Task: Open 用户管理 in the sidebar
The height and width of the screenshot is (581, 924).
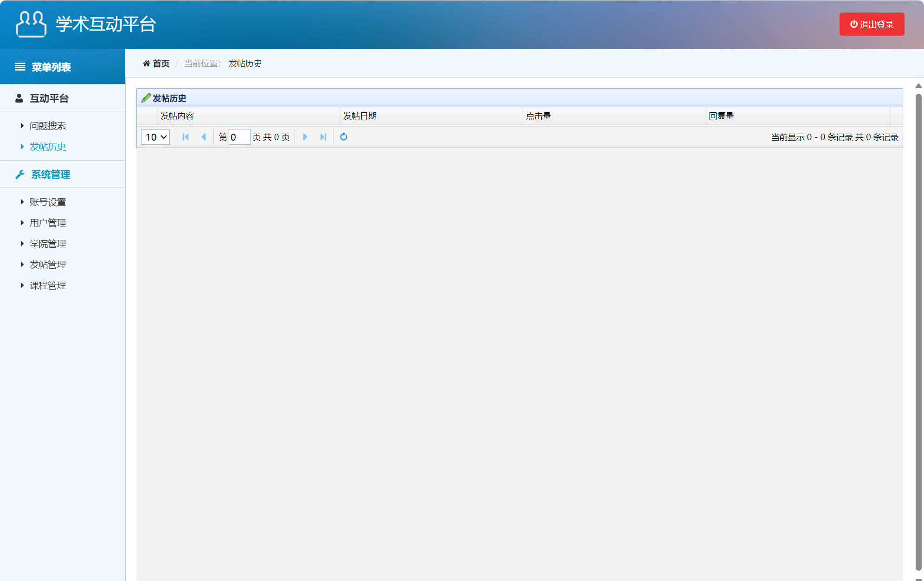Action: point(48,223)
